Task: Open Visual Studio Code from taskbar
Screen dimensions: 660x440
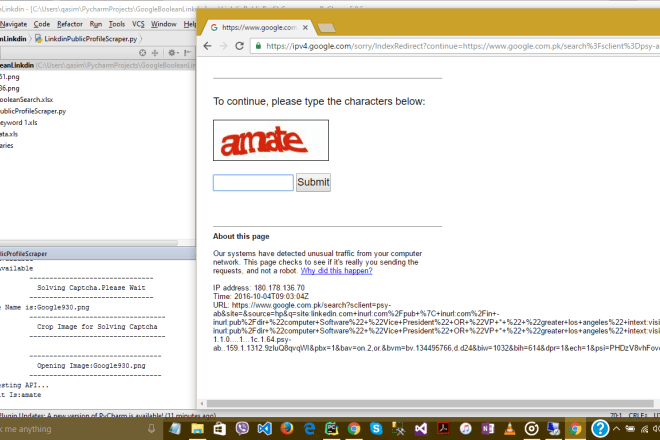Action: tap(264, 429)
